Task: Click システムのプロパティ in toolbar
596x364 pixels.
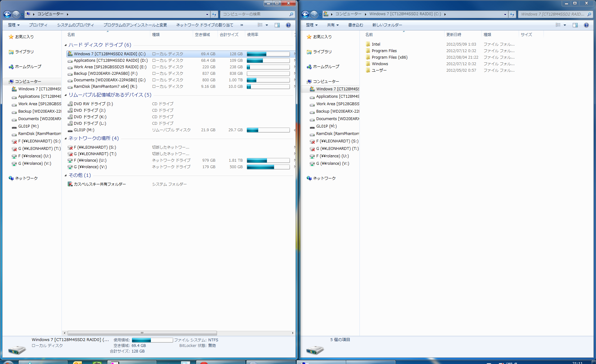Action: coord(75,25)
